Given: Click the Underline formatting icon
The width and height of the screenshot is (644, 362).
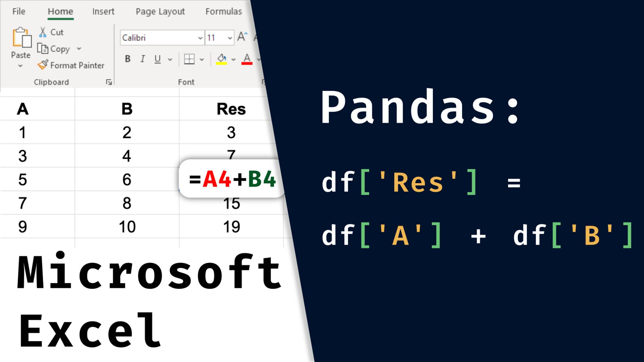Looking at the screenshot, I should [157, 59].
